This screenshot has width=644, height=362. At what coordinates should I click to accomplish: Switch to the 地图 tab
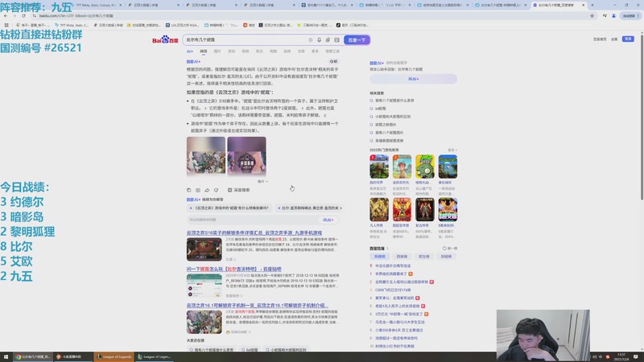coord(274,51)
